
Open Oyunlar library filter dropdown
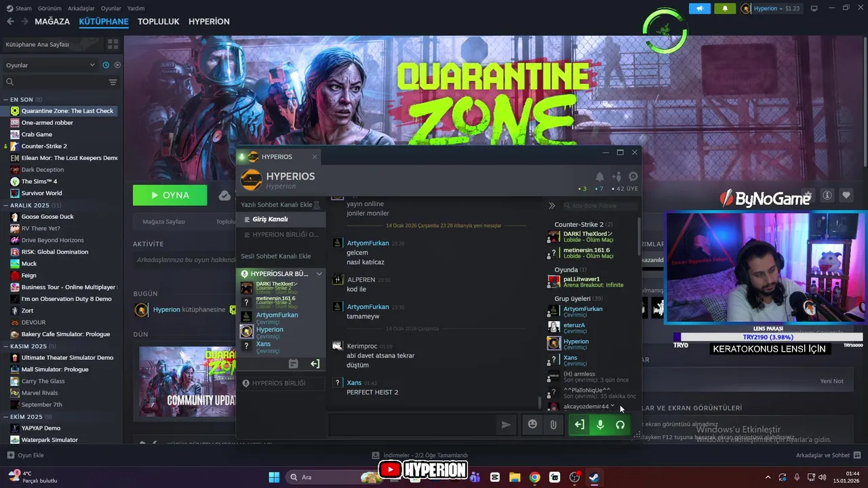50,65
